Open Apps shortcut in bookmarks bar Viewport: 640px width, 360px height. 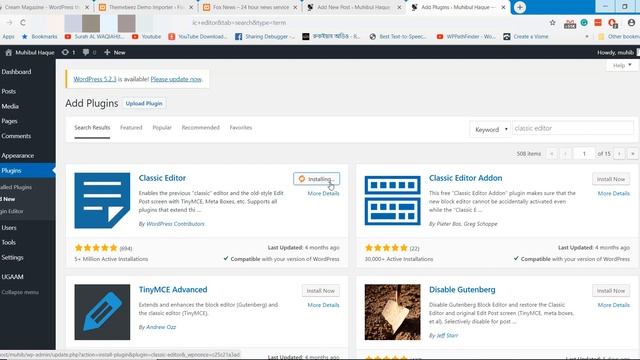click(x=8, y=36)
